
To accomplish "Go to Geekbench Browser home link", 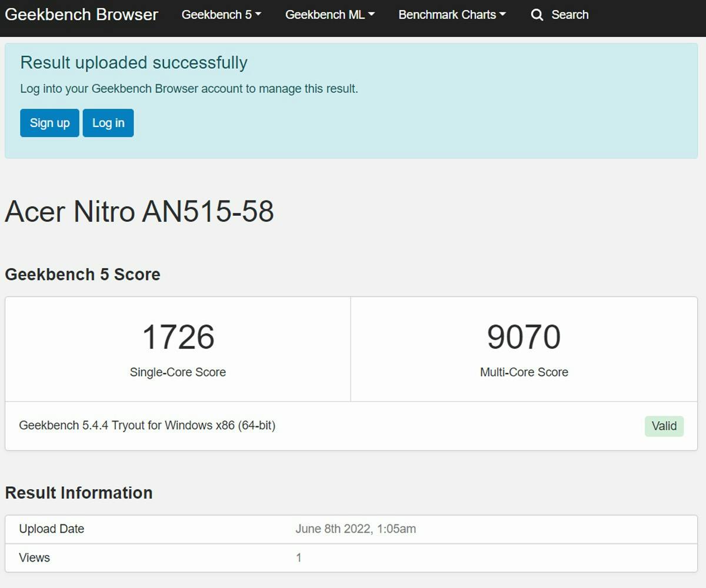I will point(81,15).
